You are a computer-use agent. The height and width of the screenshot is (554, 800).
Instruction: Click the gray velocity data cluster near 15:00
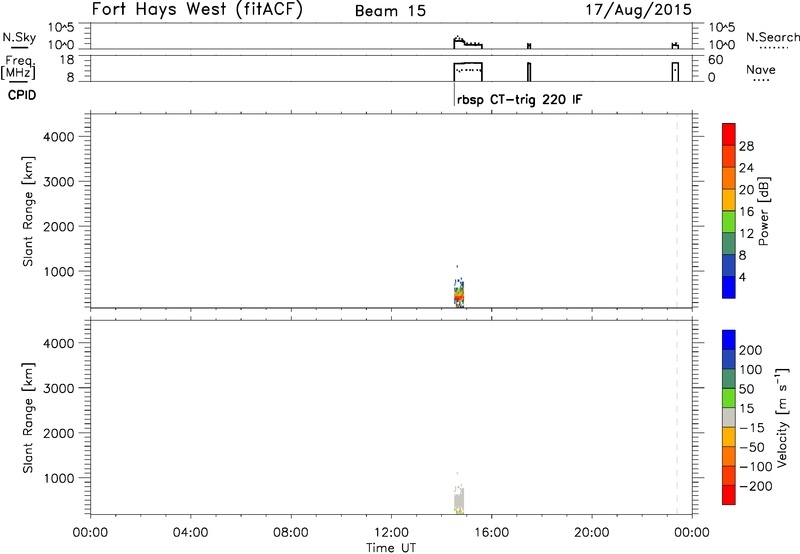459,500
